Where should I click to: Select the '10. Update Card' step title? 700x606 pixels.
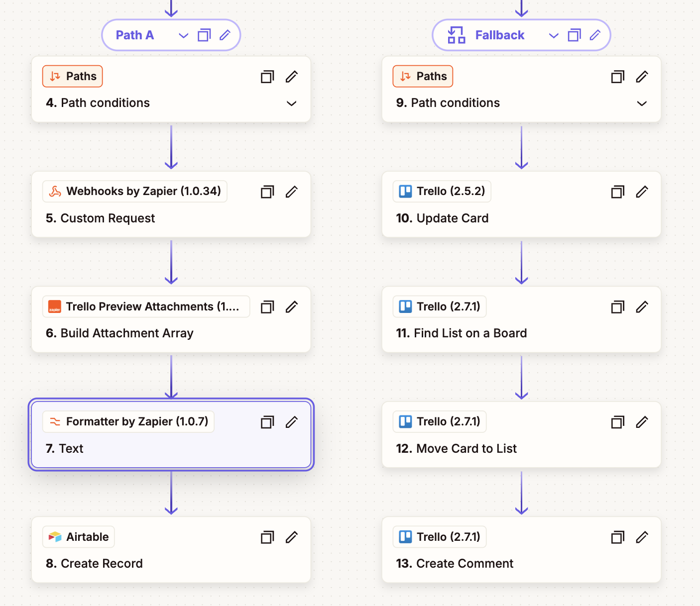pos(442,218)
